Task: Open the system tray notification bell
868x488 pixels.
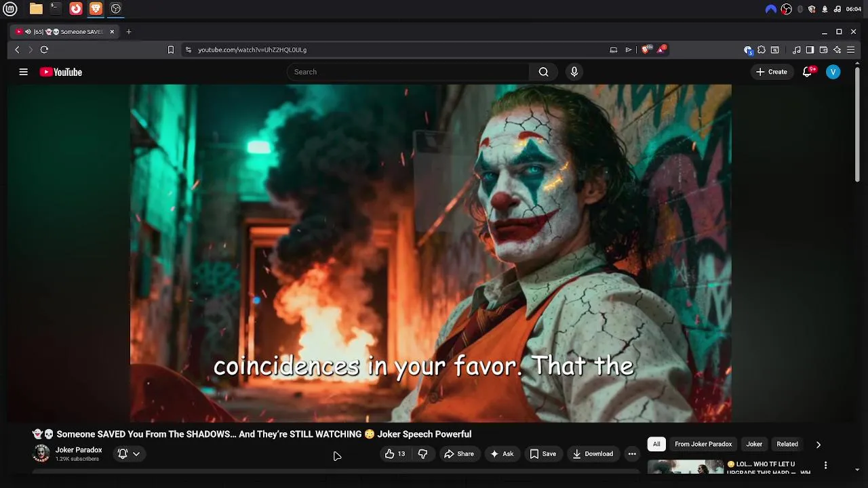Action: click(825, 9)
